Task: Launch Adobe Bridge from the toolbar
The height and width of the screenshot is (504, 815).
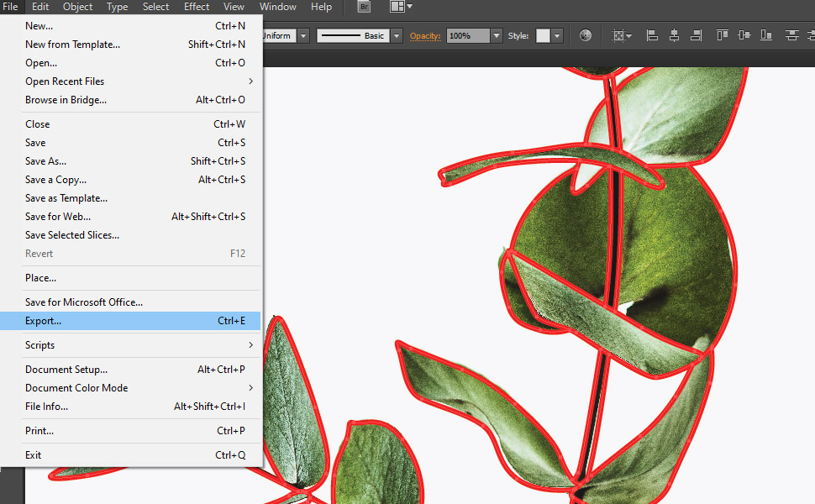Action: pos(363,7)
